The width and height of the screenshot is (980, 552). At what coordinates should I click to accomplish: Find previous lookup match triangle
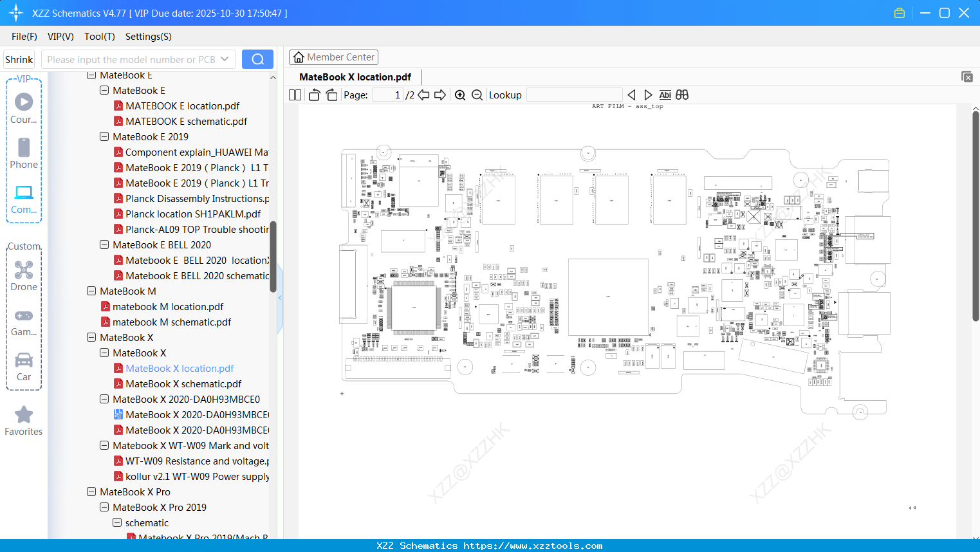tap(631, 95)
